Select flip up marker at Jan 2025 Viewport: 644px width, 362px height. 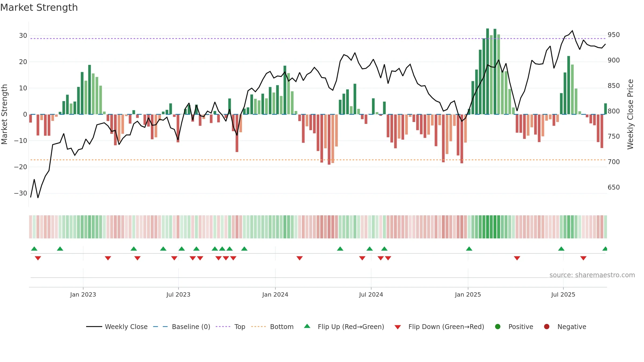(x=469, y=249)
